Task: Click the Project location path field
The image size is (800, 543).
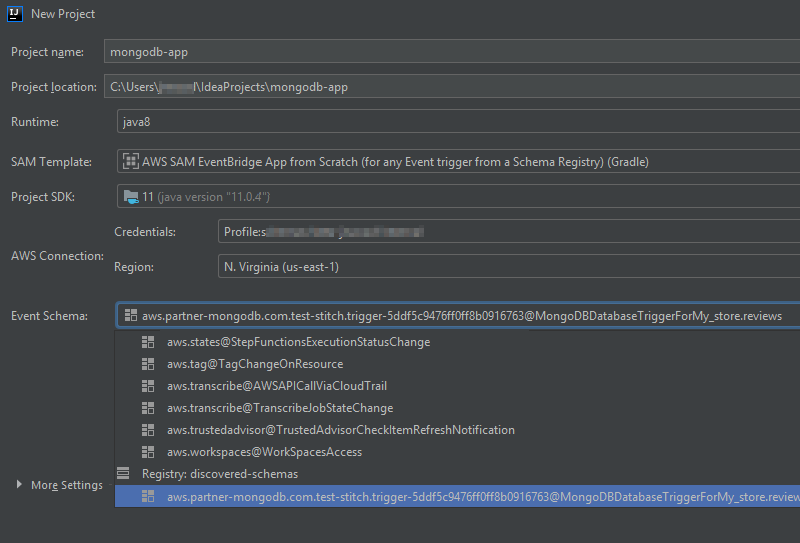Action: [452, 87]
